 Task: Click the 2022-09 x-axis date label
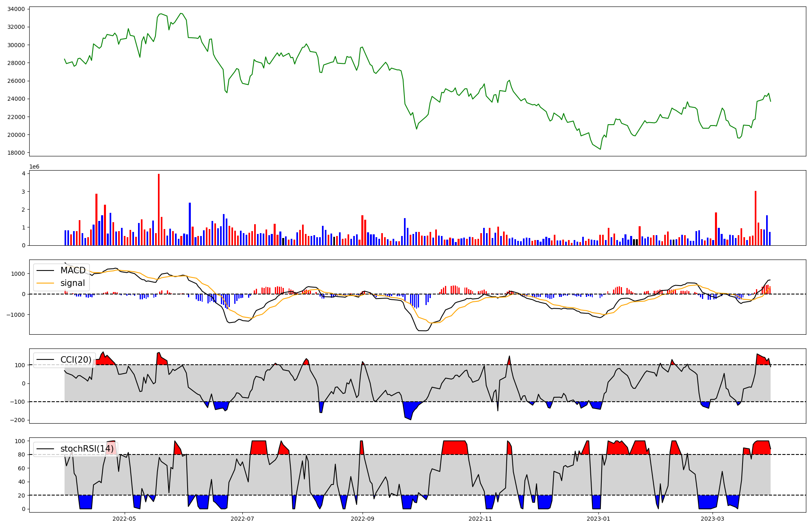tap(363, 519)
